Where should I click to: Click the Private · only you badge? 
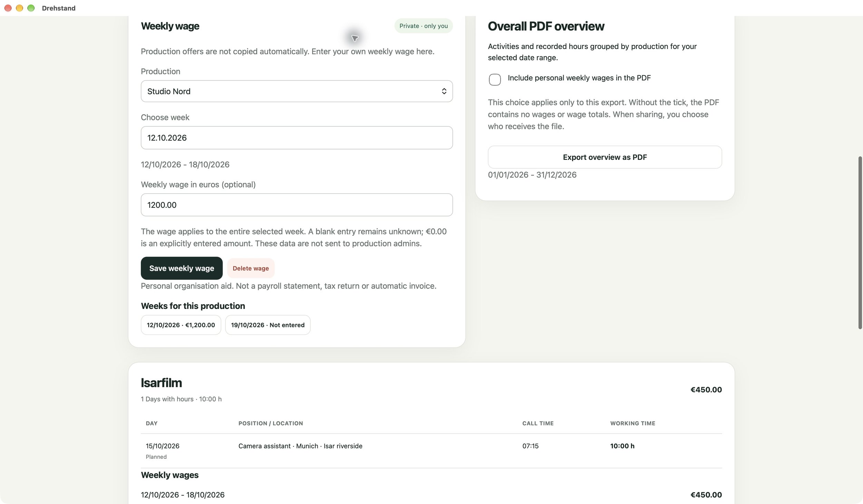(424, 26)
